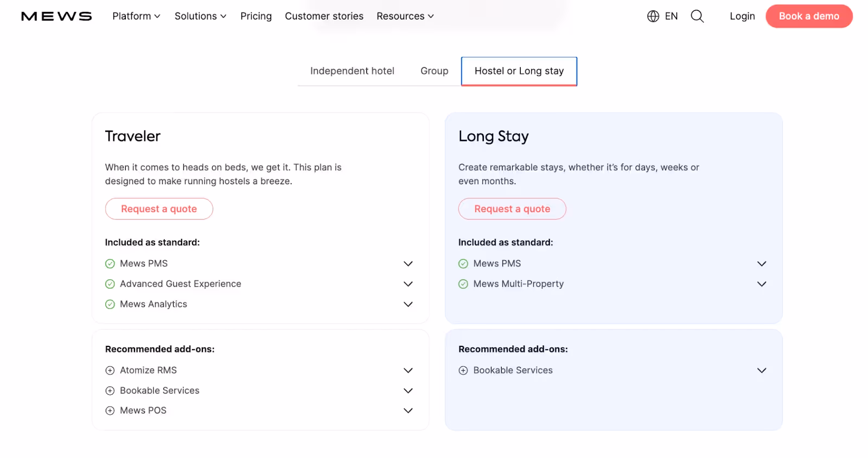The image size is (868, 458).
Task: Click Book a demo button
Action: click(809, 16)
